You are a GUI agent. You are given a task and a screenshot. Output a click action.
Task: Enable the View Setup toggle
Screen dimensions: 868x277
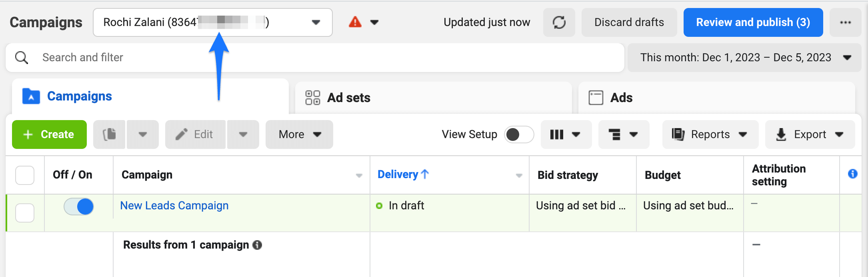pos(519,134)
